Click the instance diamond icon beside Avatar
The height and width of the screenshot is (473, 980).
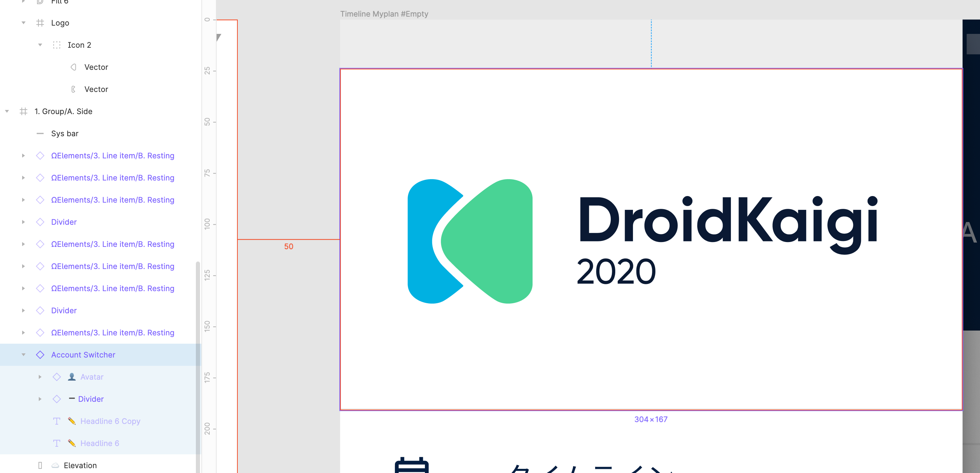point(57,377)
